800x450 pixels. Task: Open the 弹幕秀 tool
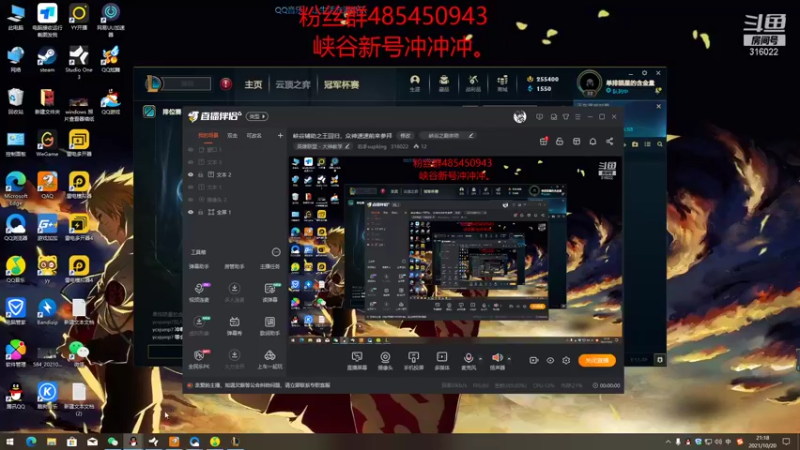[x=234, y=326]
